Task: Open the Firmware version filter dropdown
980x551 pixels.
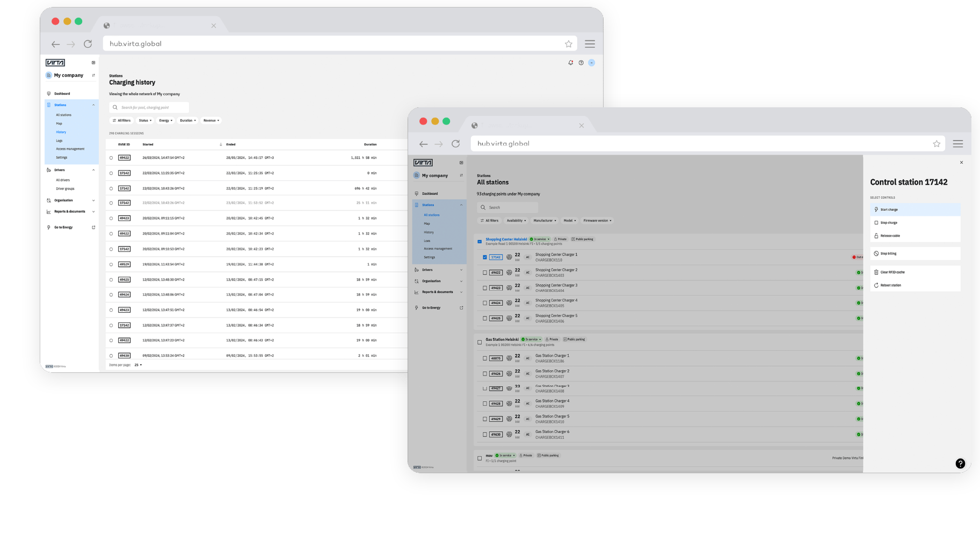Action: [597, 221]
